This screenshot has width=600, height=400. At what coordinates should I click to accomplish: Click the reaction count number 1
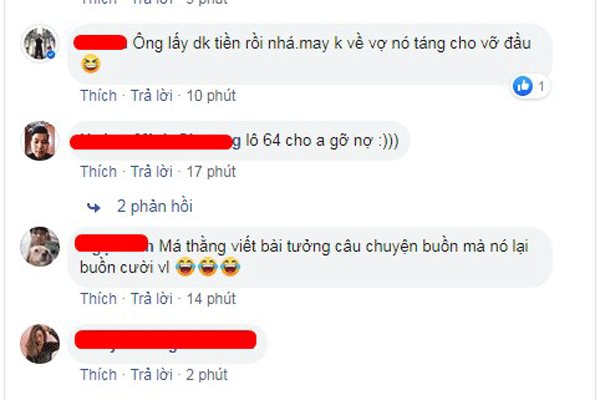541,87
